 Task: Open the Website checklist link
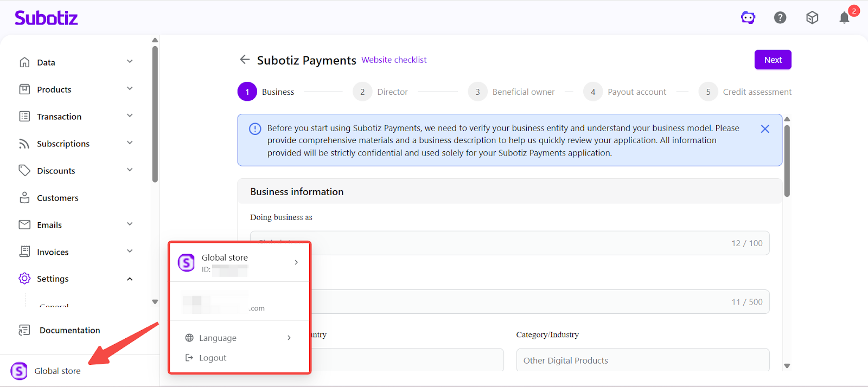[394, 60]
